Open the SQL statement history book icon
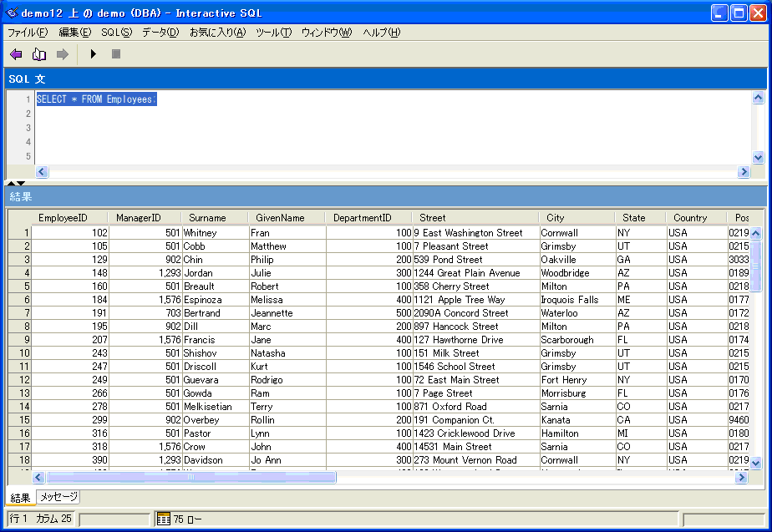 point(38,54)
